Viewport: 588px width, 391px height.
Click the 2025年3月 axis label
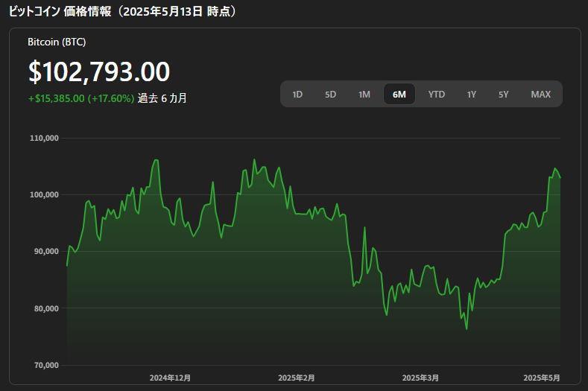[420, 378]
